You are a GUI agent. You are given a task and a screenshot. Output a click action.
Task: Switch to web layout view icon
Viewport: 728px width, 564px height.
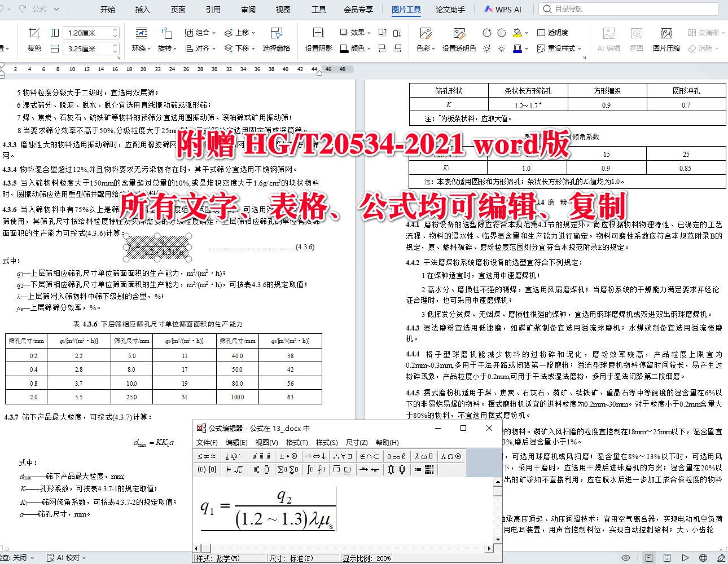pos(703,558)
